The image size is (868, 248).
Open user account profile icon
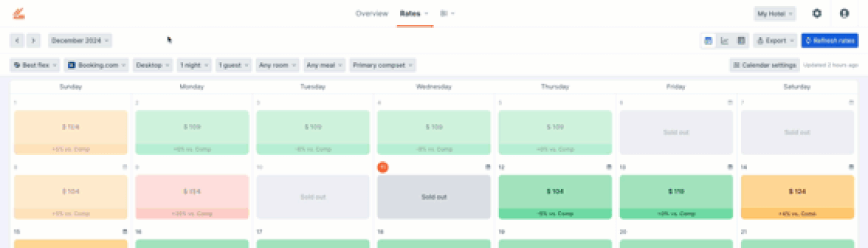coord(844,13)
